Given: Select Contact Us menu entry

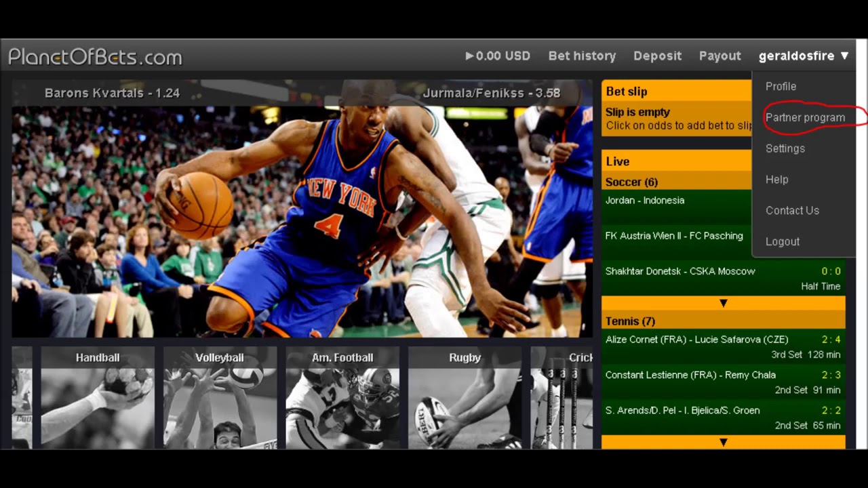Looking at the screenshot, I should click(x=792, y=211).
